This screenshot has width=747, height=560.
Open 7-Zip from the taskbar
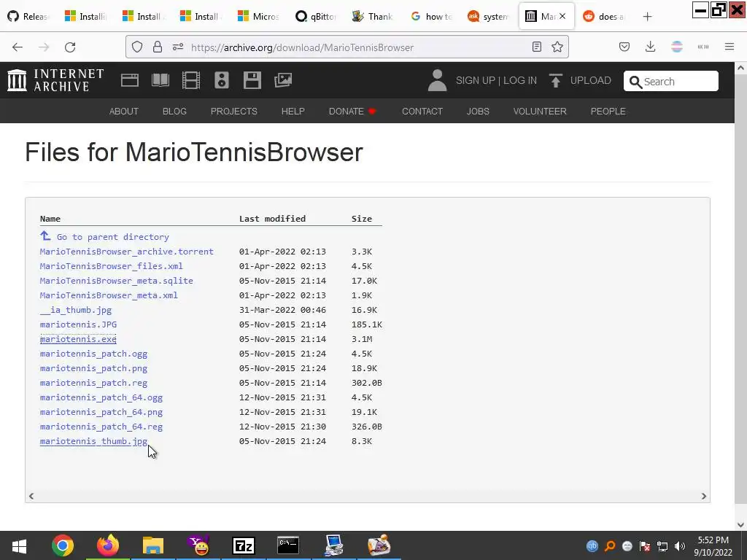[x=244, y=545]
